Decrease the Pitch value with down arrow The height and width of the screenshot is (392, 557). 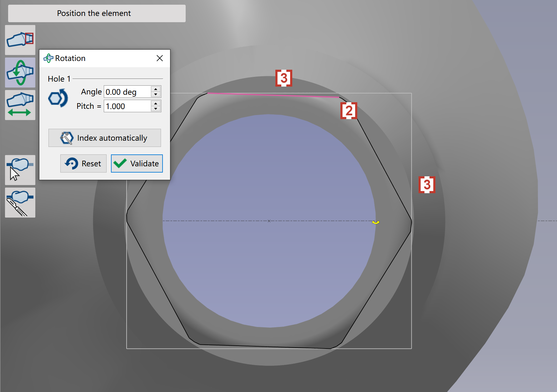pyautogui.click(x=156, y=109)
